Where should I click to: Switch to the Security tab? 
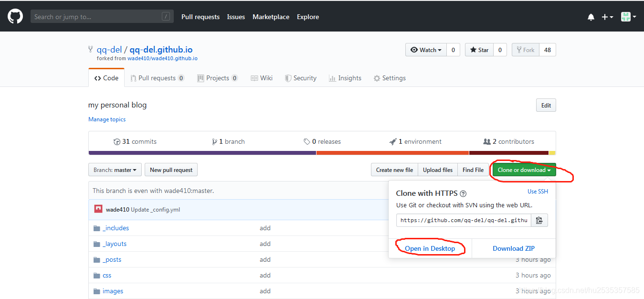(300, 78)
